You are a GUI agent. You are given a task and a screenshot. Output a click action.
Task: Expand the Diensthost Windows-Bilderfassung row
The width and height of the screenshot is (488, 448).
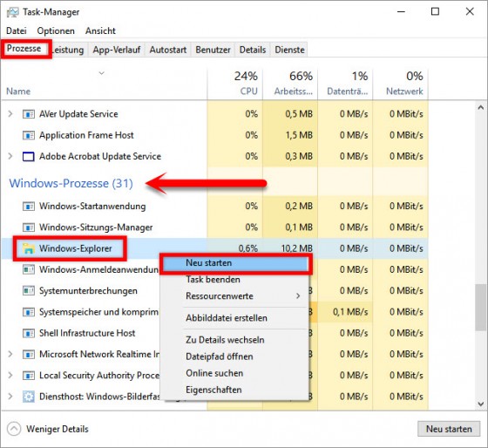click(x=10, y=397)
